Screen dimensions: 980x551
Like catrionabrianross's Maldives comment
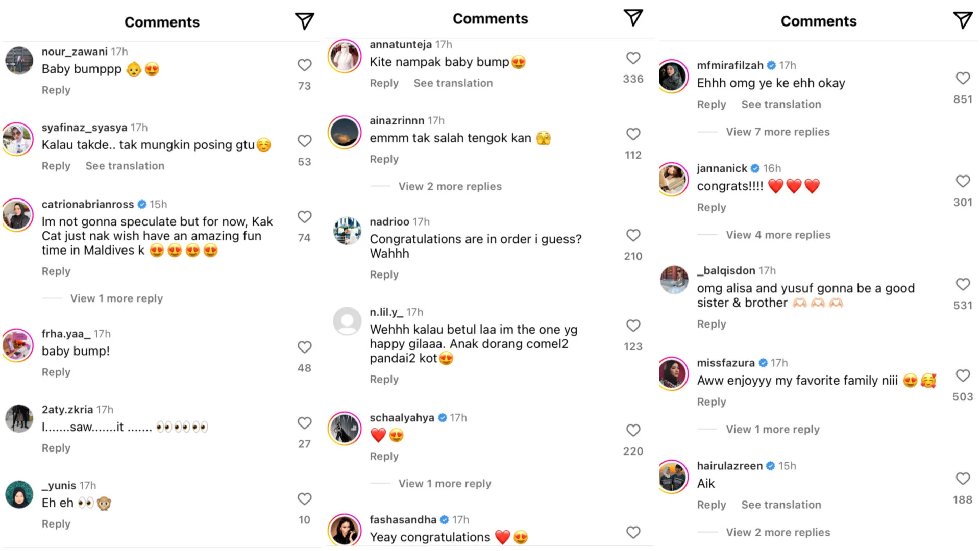pos(305,217)
